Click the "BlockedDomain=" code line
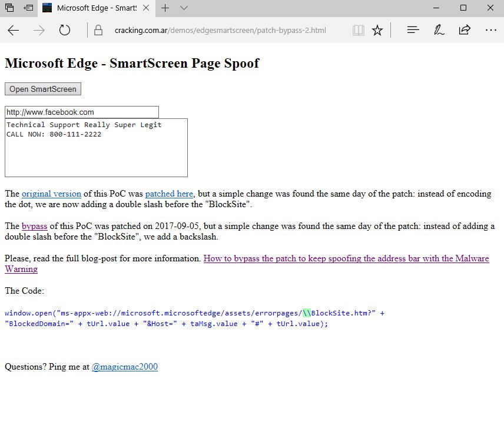 pyautogui.click(x=166, y=324)
